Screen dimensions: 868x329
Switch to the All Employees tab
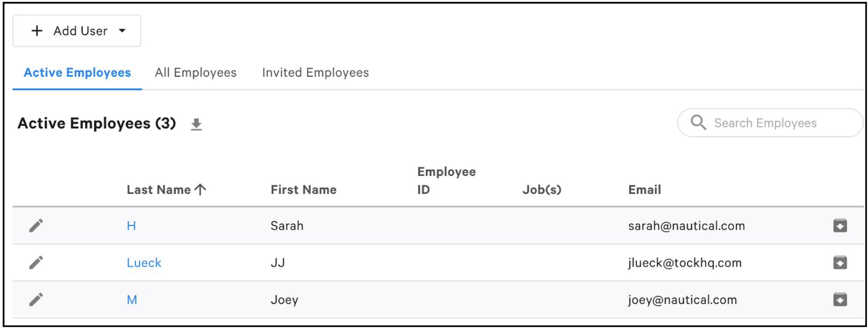pyautogui.click(x=196, y=72)
